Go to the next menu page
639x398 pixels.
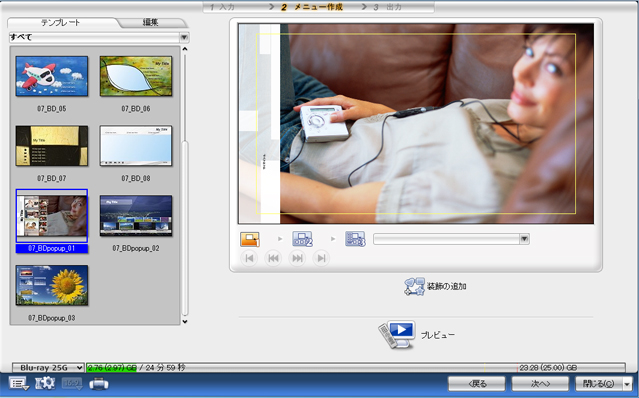pos(297,258)
